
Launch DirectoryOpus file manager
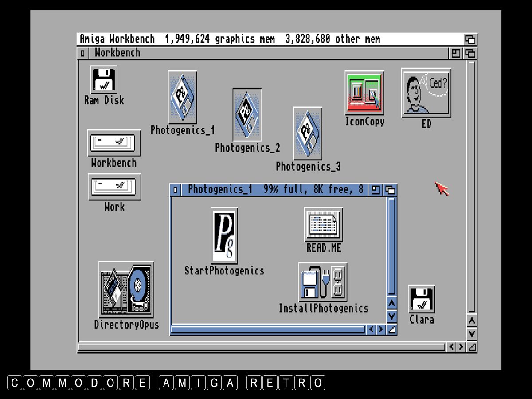coord(126,289)
